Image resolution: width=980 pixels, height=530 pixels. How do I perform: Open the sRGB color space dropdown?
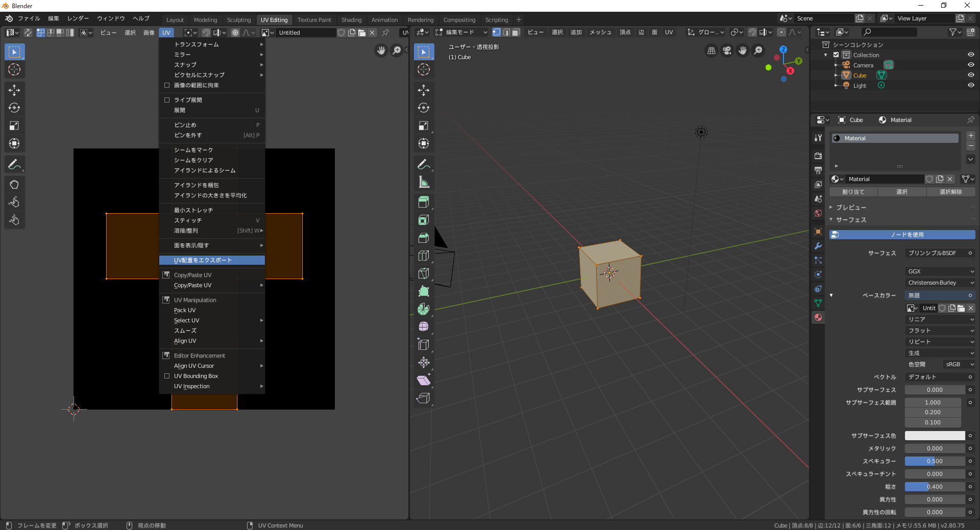[x=957, y=364]
